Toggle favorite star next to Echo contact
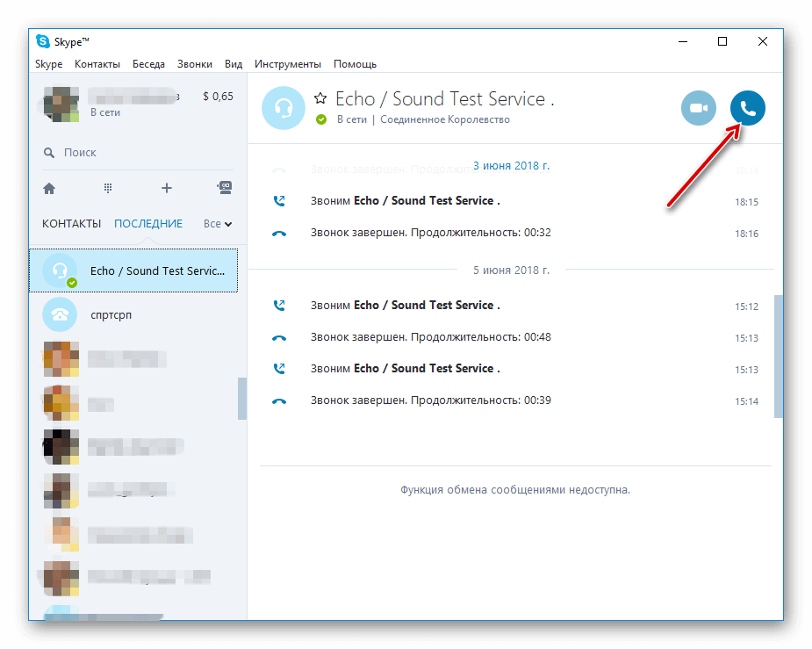Viewport: 812px width, 649px height. pyautogui.click(x=320, y=98)
